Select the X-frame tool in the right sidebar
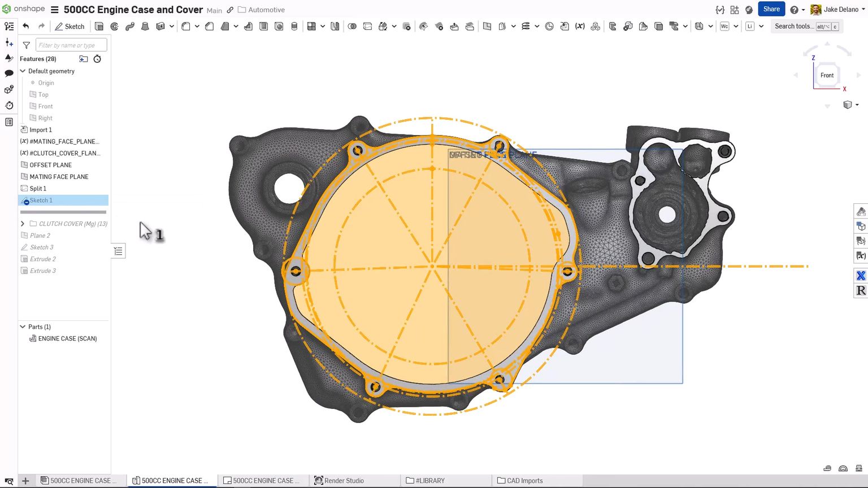 pos(861,276)
